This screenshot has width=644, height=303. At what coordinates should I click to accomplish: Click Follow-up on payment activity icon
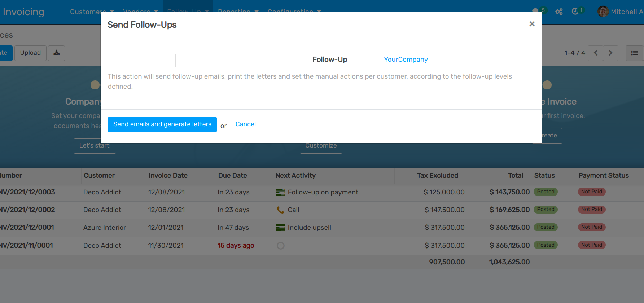coord(280,192)
